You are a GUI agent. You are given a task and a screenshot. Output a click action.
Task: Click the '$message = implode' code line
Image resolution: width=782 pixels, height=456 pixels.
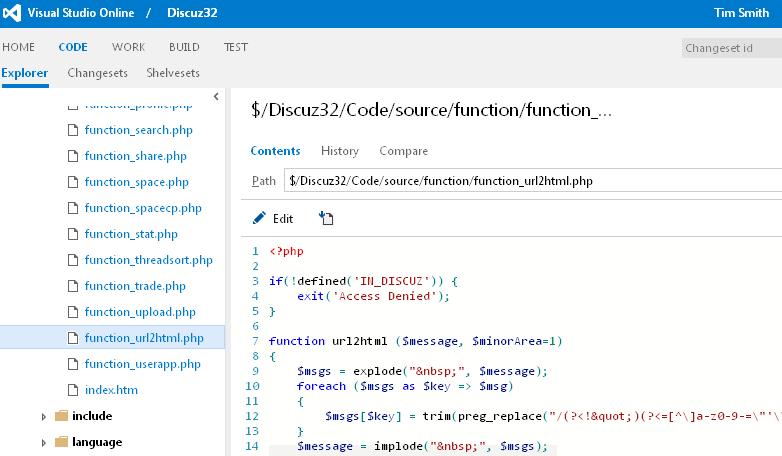pos(422,446)
